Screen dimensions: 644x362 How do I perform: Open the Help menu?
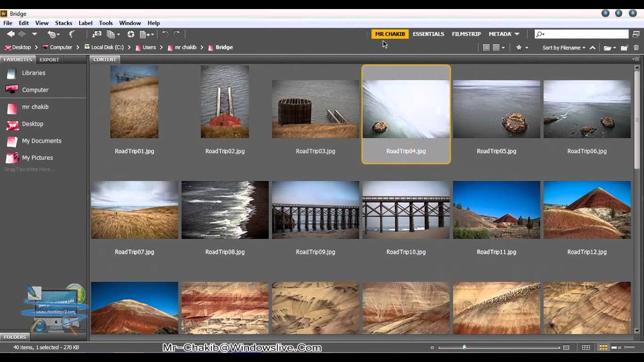click(153, 23)
